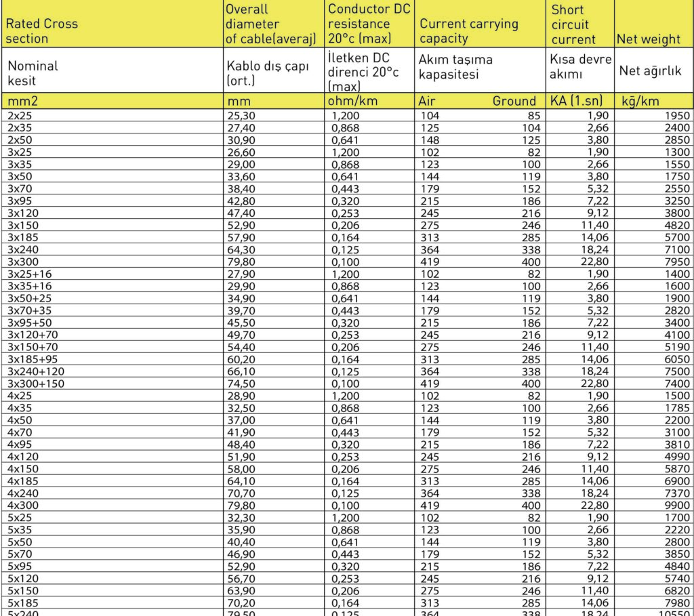Click the "Nominal kesit" Turkish header
The height and width of the screenshot is (616, 694).
click(x=33, y=73)
